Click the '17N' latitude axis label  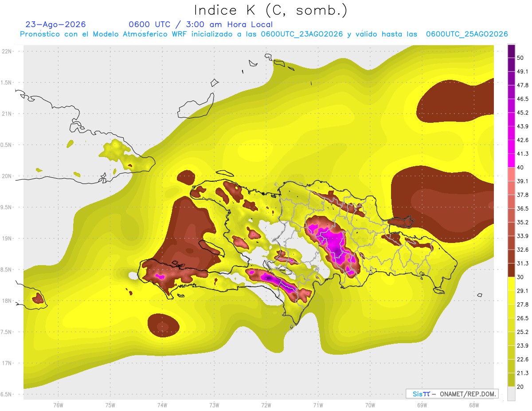click(x=7, y=363)
